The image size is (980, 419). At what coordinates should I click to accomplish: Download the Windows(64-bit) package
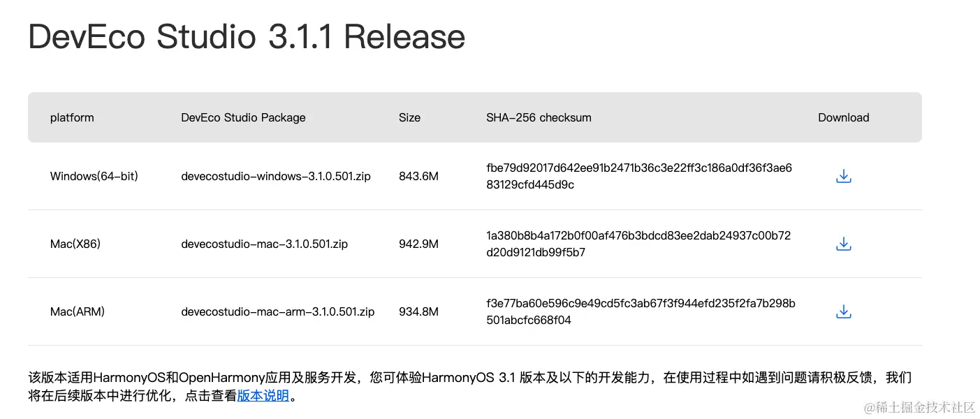click(843, 176)
